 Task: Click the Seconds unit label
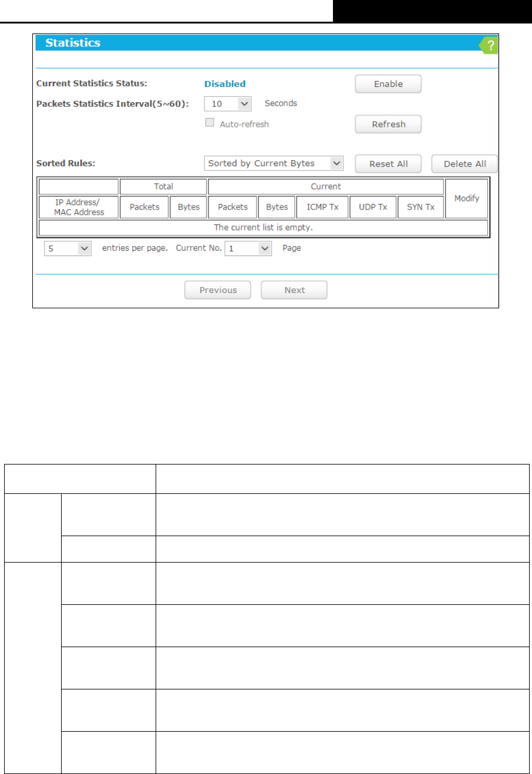point(281,103)
